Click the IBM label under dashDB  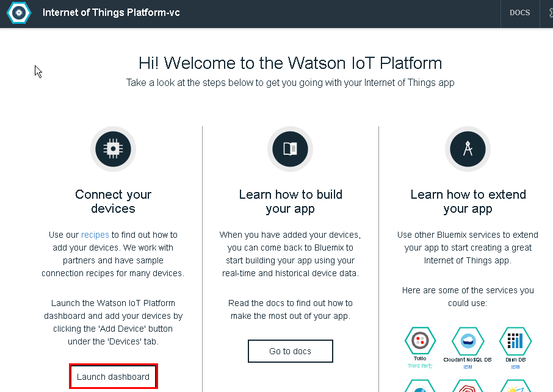(515, 367)
